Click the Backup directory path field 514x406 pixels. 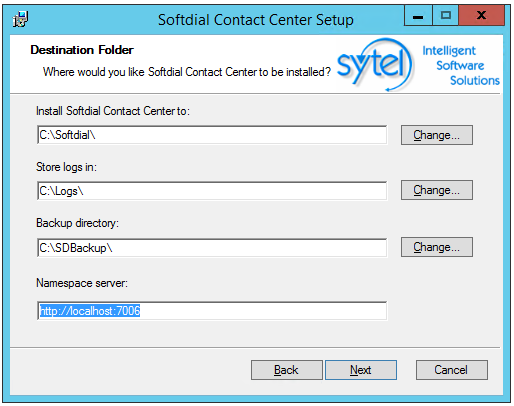point(212,248)
